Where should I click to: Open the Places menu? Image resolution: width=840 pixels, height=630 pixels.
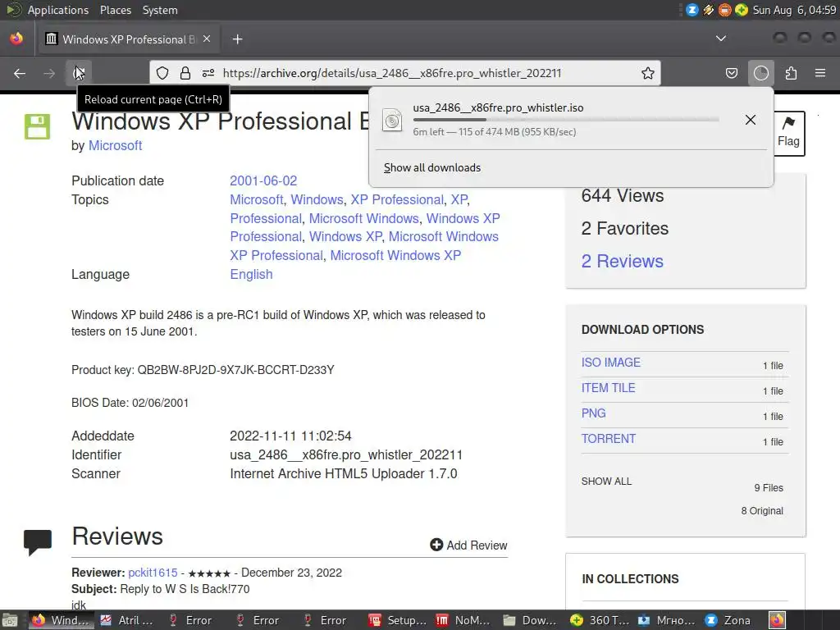(x=116, y=10)
